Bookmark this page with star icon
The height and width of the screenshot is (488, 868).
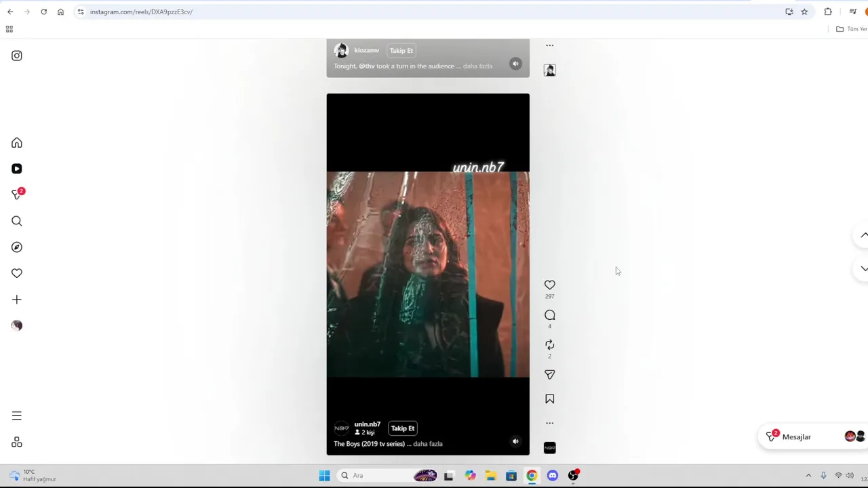click(x=804, y=12)
